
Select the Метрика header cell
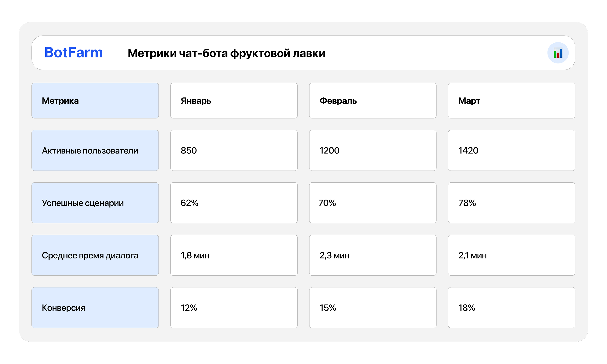pos(95,101)
